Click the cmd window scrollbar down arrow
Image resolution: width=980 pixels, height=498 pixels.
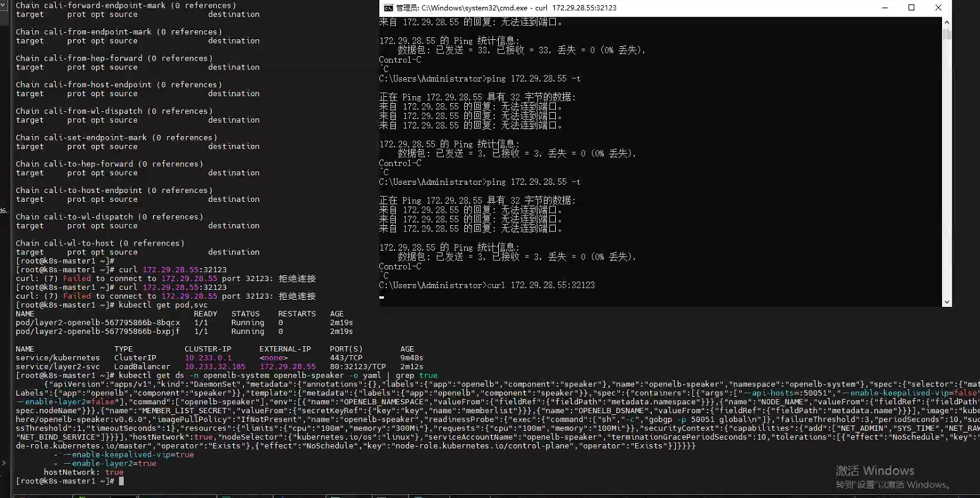pos(946,302)
